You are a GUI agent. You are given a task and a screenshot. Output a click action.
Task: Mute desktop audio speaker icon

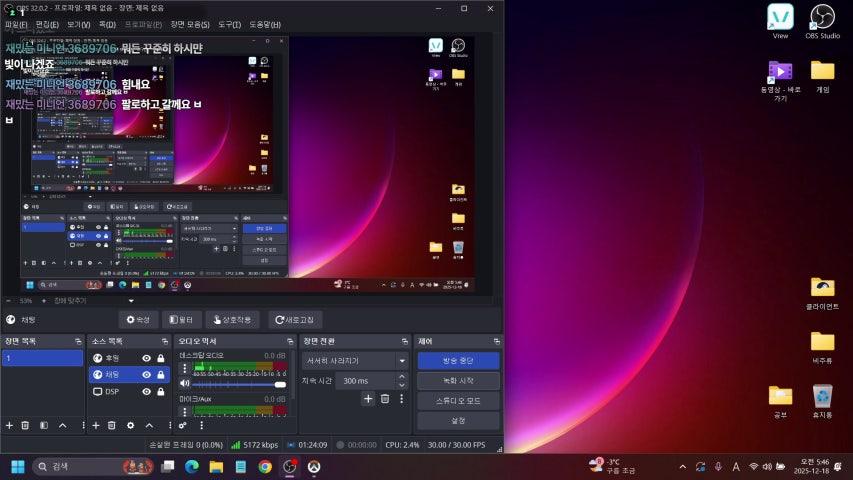(184, 384)
